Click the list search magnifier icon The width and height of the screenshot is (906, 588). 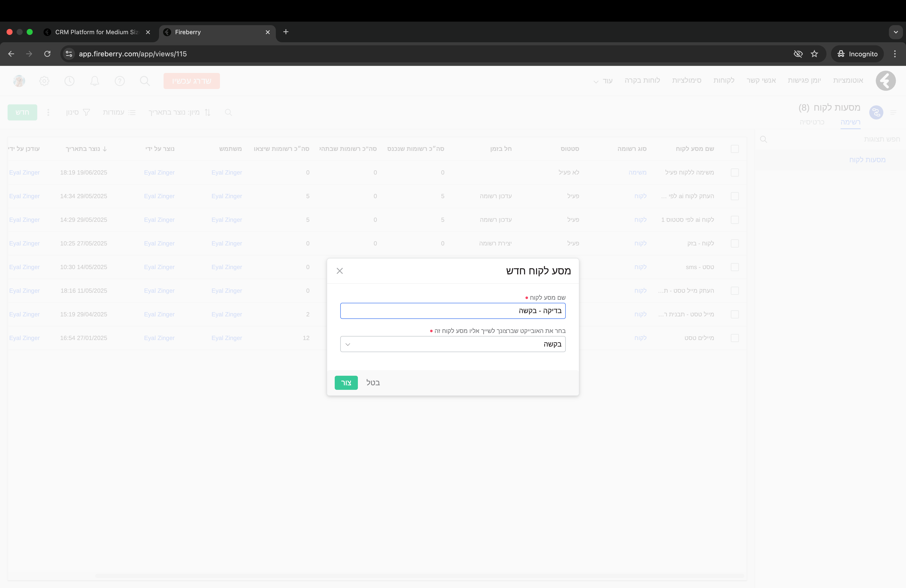pos(229,112)
